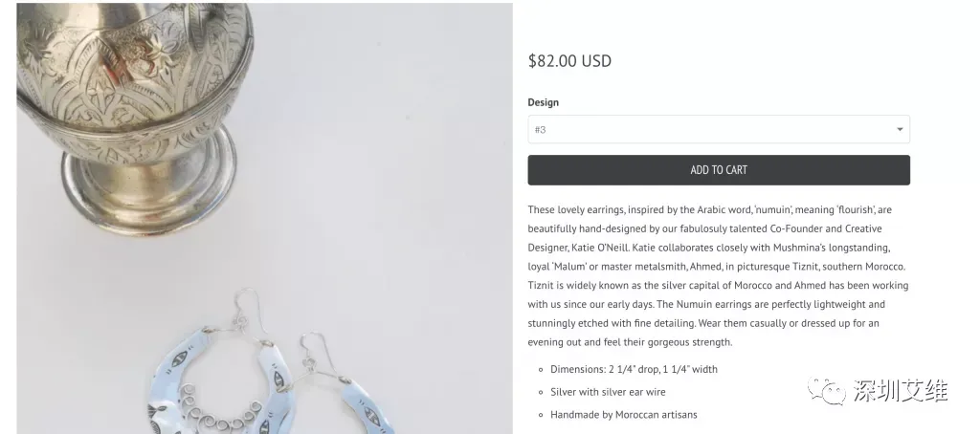Click the '#3' selected design value
This screenshot has height=434, width=980.
tap(541, 130)
